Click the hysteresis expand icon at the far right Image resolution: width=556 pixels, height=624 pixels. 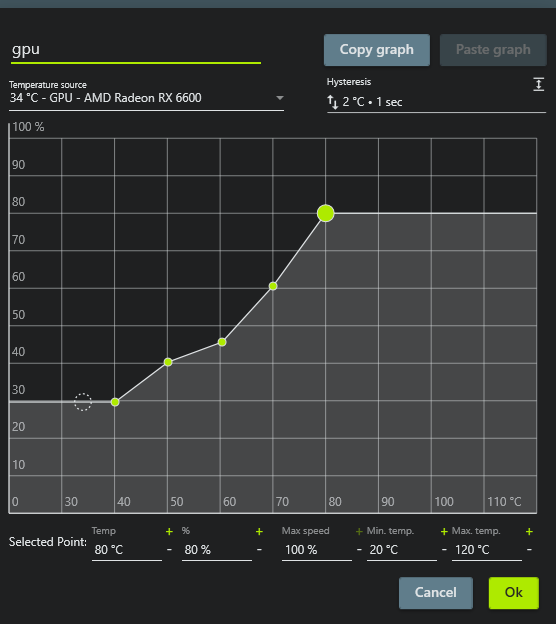[538, 84]
